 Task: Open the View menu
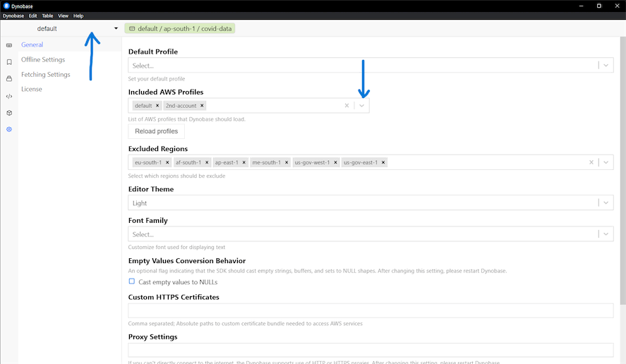(x=63, y=16)
